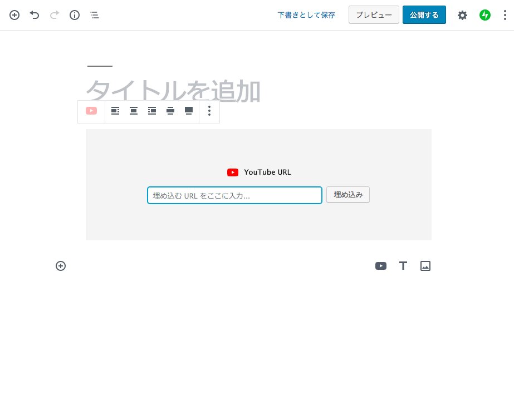Insert heading block T shortcut icon

[403, 266]
